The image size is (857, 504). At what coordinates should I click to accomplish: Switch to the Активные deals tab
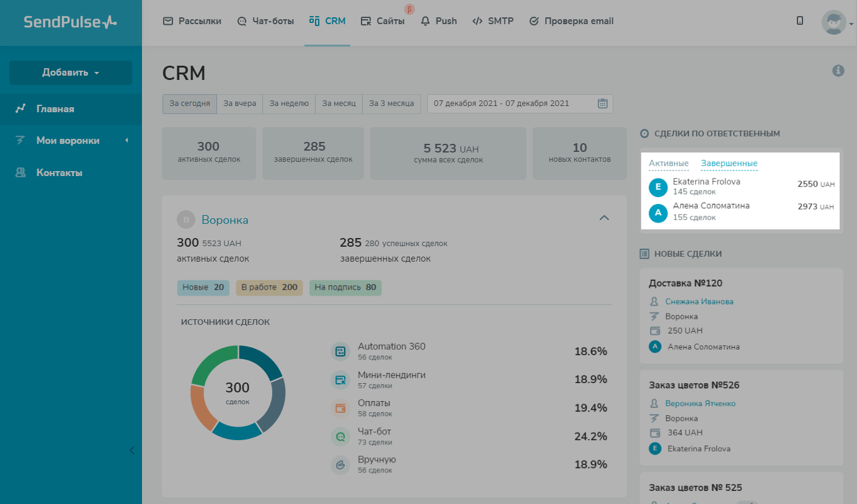click(668, 164)
